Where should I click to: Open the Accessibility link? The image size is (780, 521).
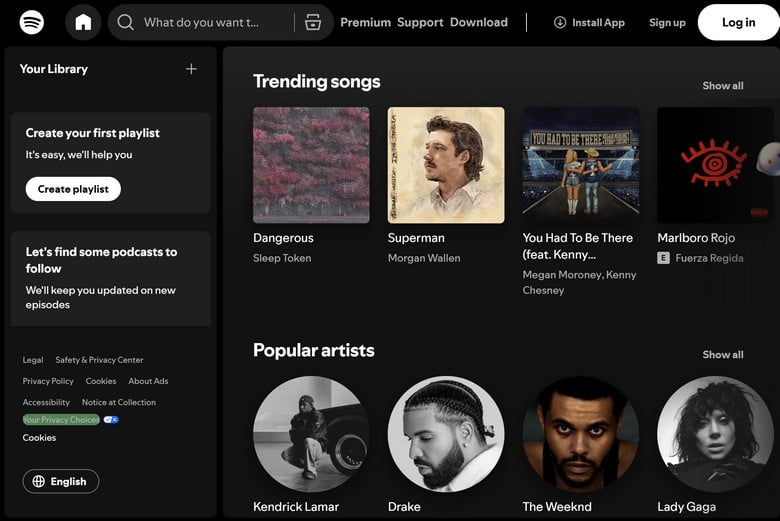pyautogui.click(x=46, y=402)
